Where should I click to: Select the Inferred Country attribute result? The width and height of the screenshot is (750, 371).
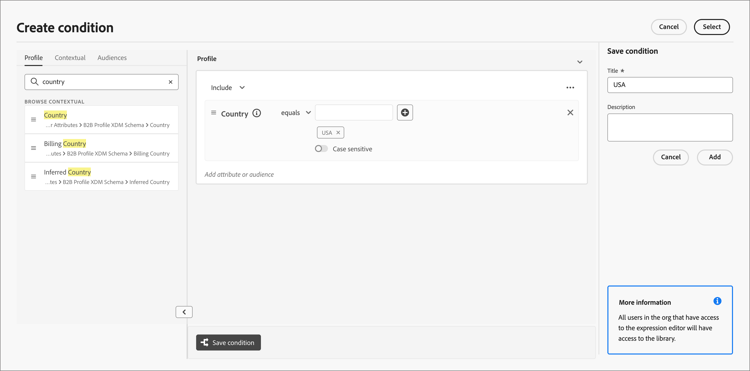(101, 176)
